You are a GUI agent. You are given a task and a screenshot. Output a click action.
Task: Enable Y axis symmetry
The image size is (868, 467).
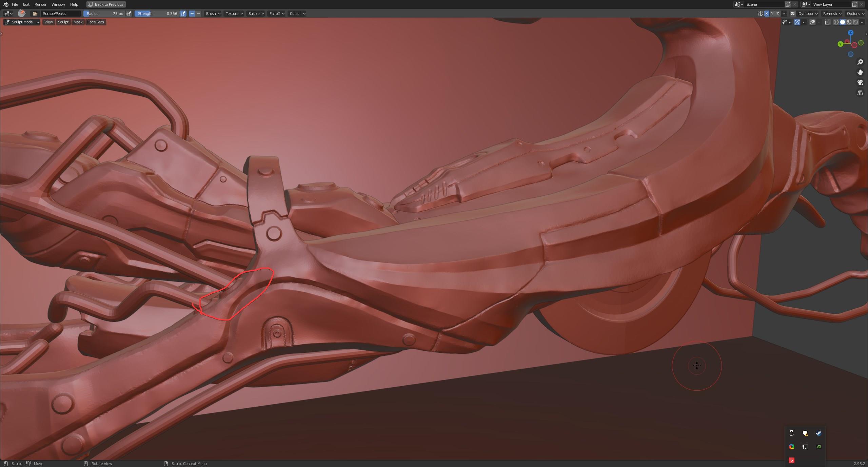pos(772,14)
